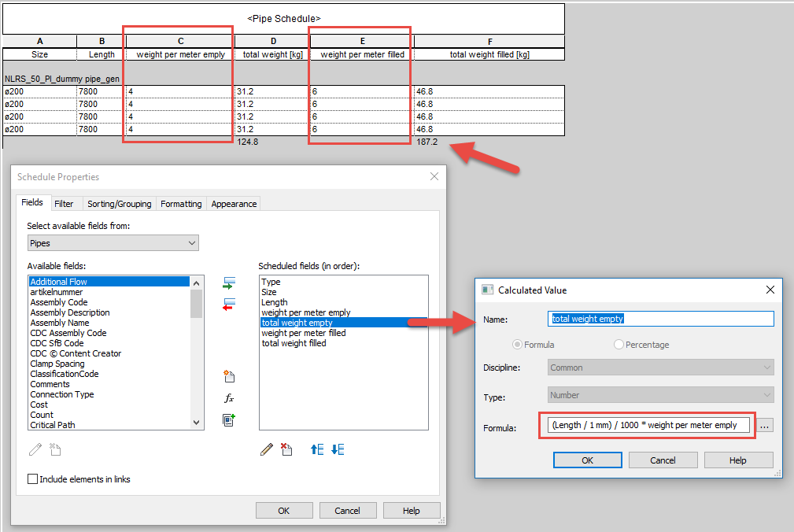794x532 pixels.
Task: Open the Calculated Value (fx) tool
Action: click(229, 397)
